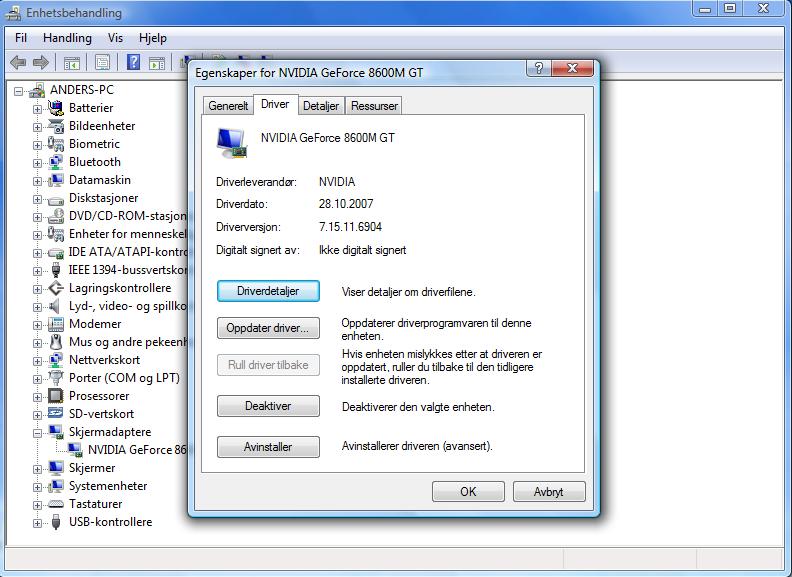Image resolution: width=792 pixels, height=577 pixels.
Task: Expand the Diskstasjoner tree node
Action: 37,199
